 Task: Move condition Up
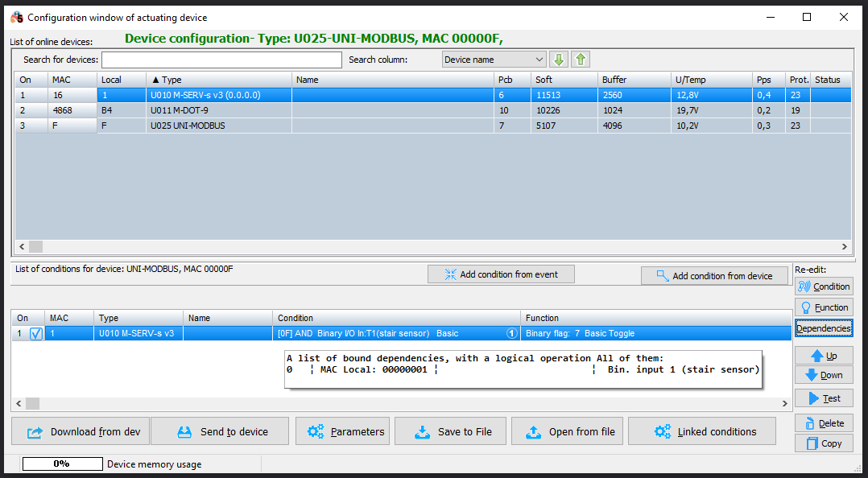coord(824,355)
